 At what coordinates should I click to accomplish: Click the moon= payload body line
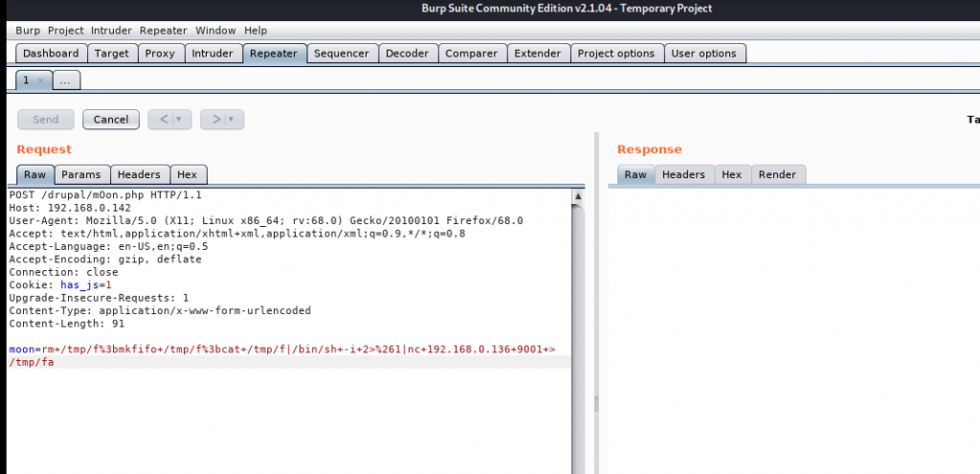(x=282, y=349)
